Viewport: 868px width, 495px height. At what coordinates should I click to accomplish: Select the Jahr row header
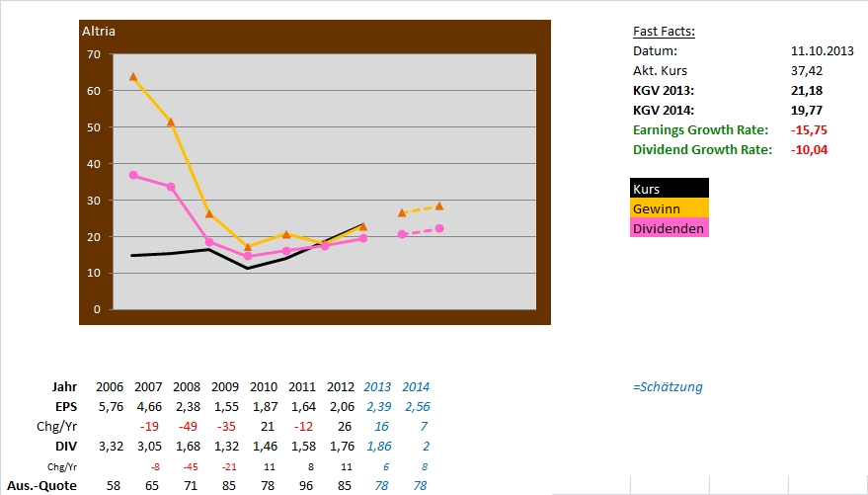click(65, 387)
